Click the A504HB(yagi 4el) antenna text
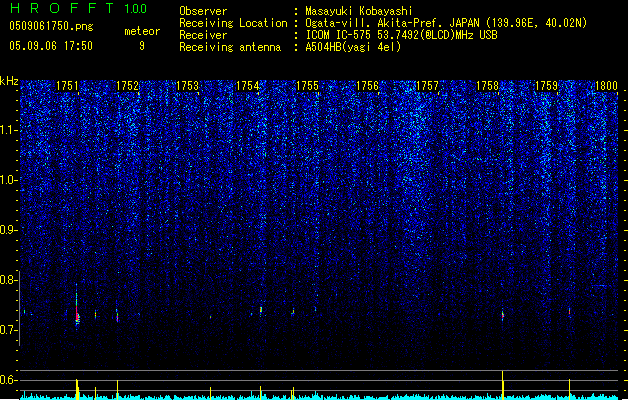The image size is (629, 400). point(353,47)
